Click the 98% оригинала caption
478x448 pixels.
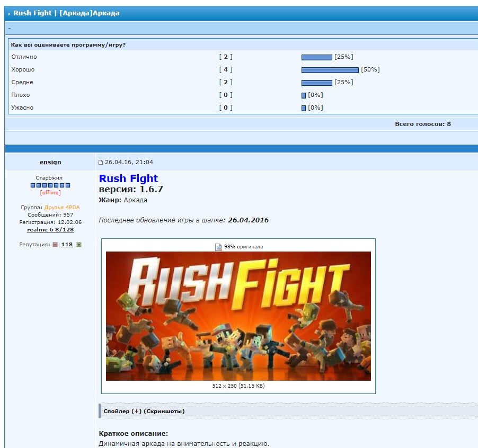[244, 247]
